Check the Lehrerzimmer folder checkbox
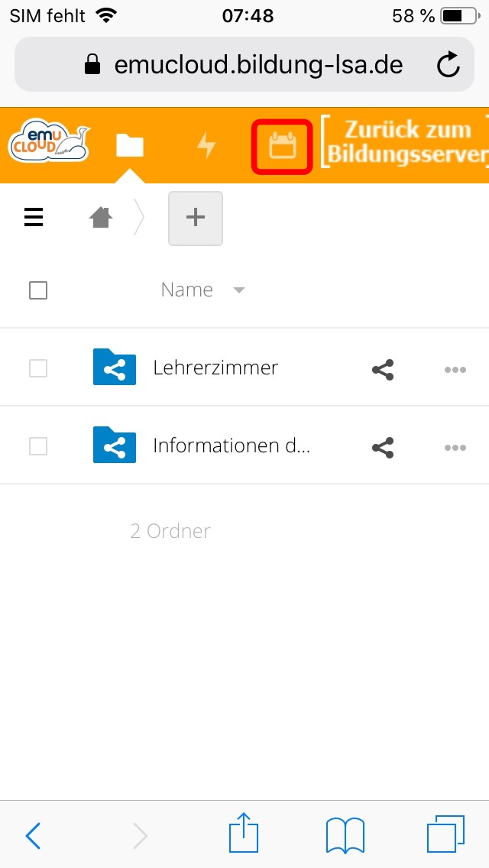The image size is (489, 868). click(38, 368)
